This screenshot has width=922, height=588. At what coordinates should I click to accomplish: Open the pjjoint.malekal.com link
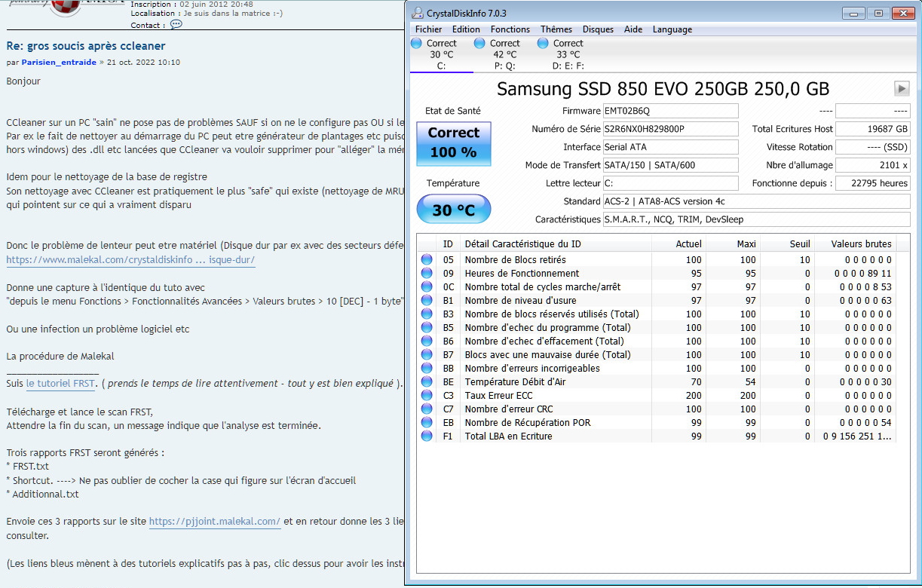click(x=215, y=521)
